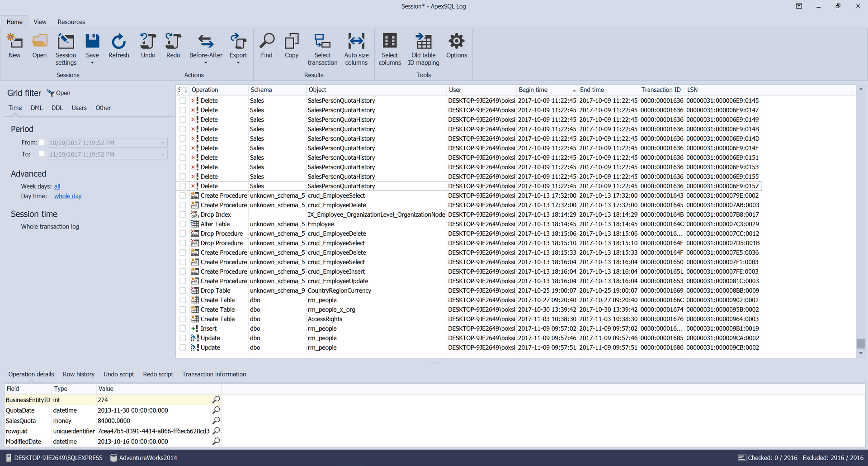Click magnifier for rowguid value

[x=216, y=431]
